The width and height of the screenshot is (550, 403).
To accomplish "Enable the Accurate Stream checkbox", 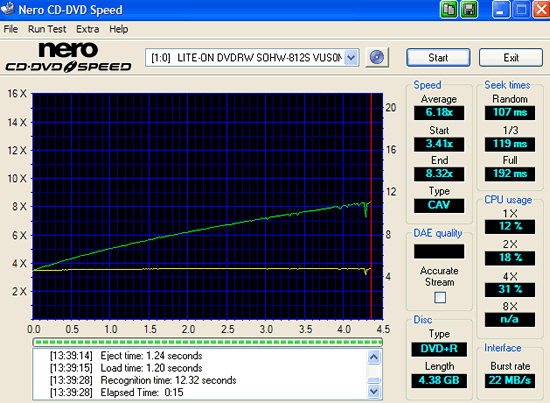I will 440,297.
